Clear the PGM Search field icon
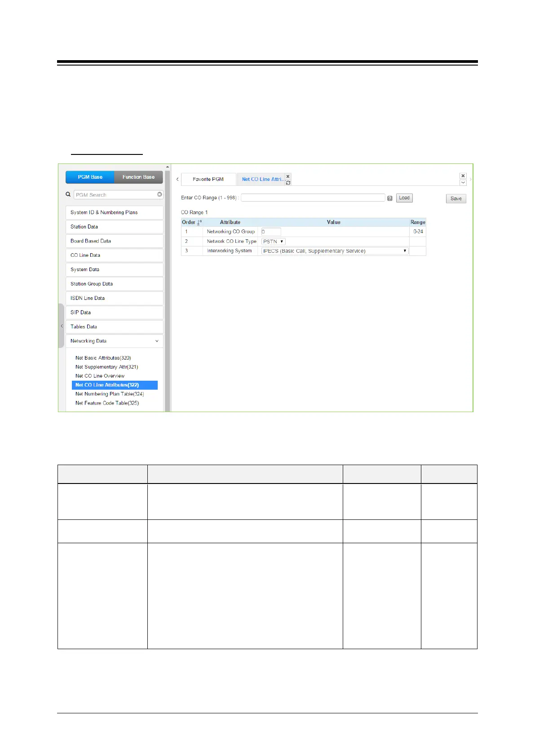The width and height of the screenshot is (535, 756). [x=159, y=194]
